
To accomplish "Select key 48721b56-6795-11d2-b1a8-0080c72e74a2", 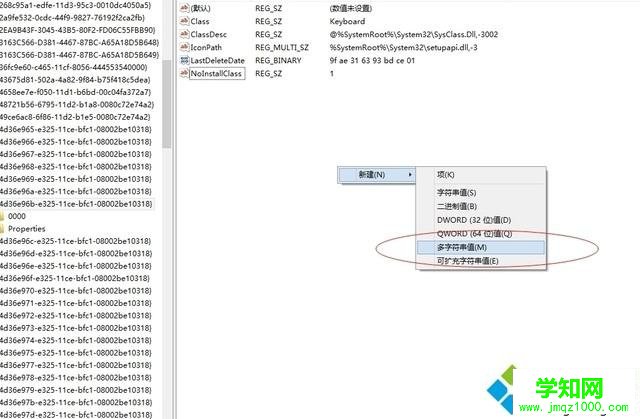I will 77,104.
